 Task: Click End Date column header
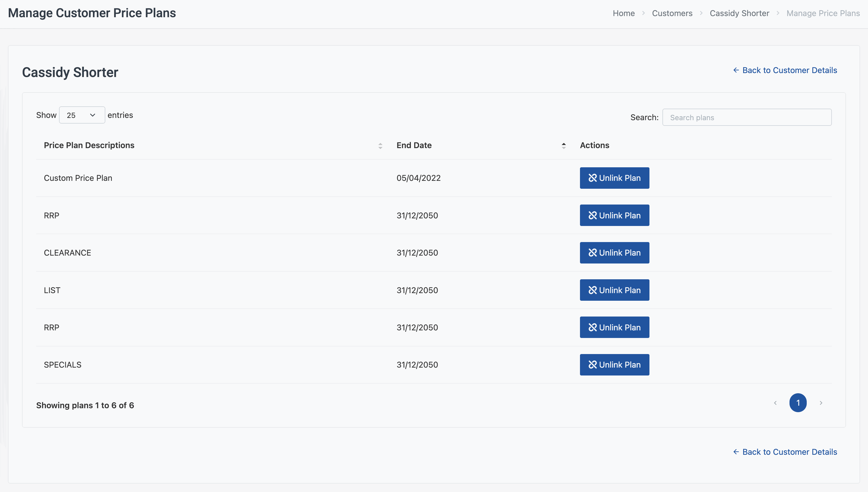(x=414, y=145)
